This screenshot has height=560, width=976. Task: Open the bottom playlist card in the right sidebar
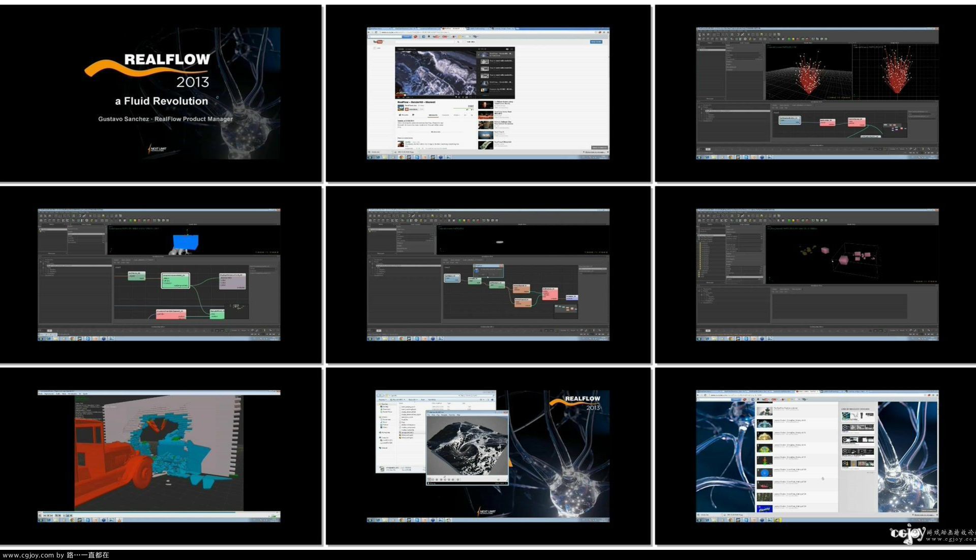tap(858, 465)
